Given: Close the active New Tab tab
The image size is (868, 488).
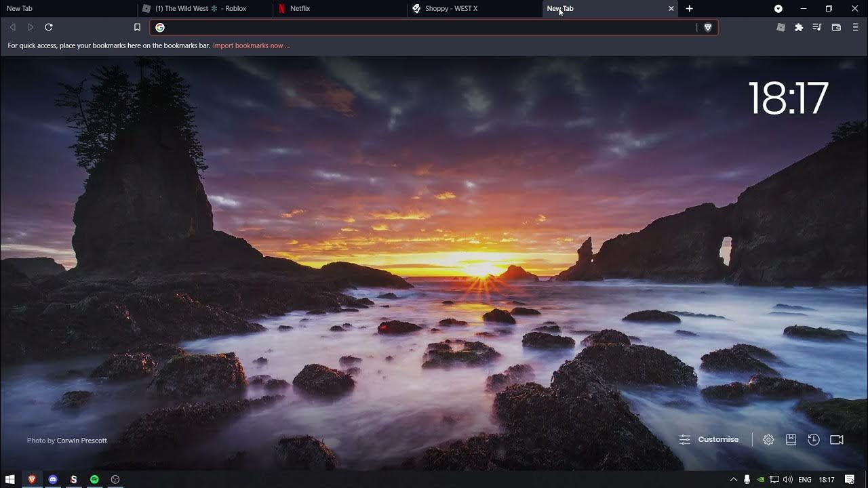Looking at the screenshot, I should click(671, 9).
